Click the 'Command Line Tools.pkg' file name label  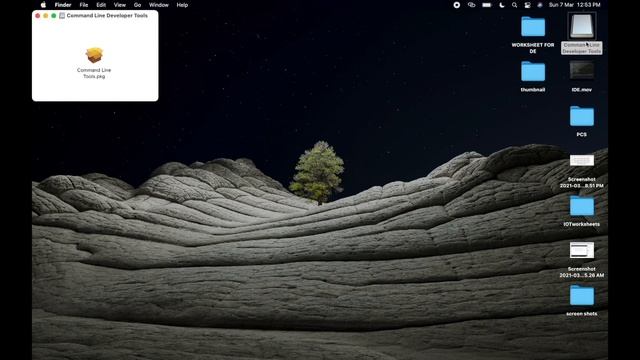click(x=94, y=73)
